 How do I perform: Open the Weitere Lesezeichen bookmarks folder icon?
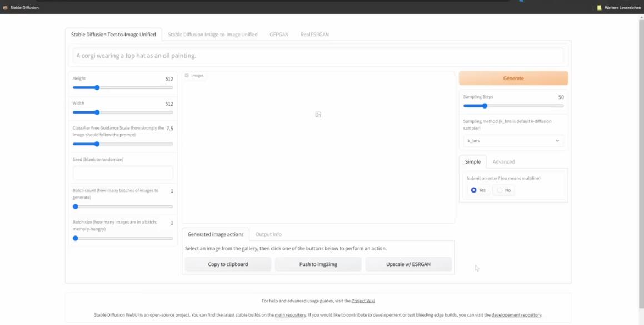599,7
